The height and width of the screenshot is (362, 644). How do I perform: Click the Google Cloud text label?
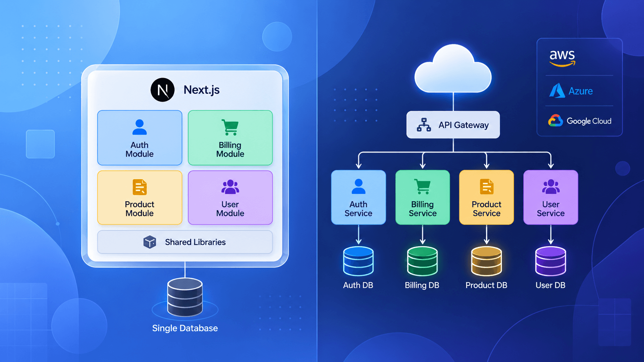[x=589, y=121]
